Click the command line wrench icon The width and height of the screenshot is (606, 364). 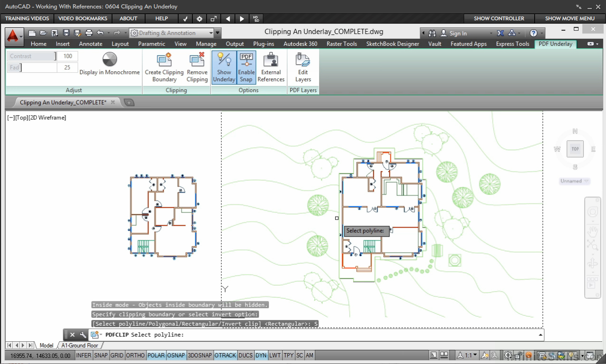pos(83,335)
